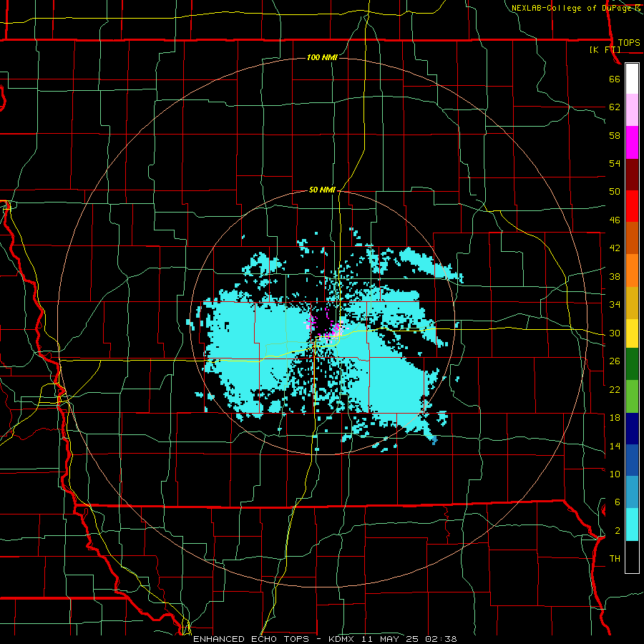Click the 34 label on the scale
644x644 pixels.
click(615, 305)
